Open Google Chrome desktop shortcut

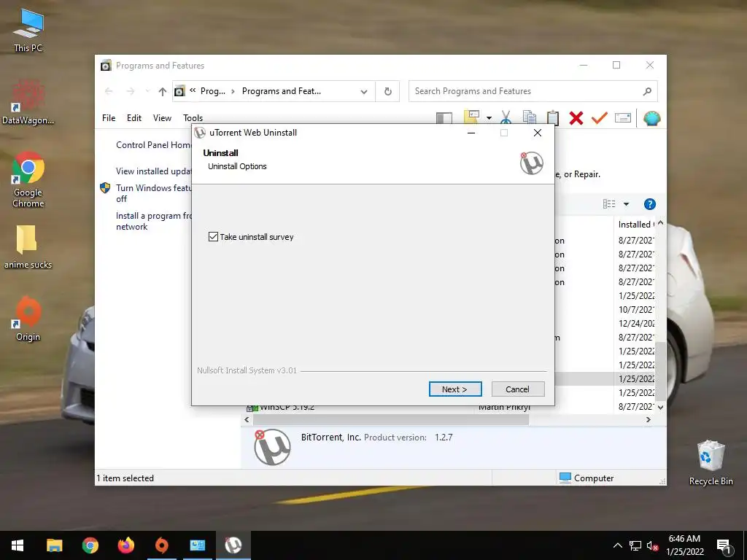tap(28, 179)
